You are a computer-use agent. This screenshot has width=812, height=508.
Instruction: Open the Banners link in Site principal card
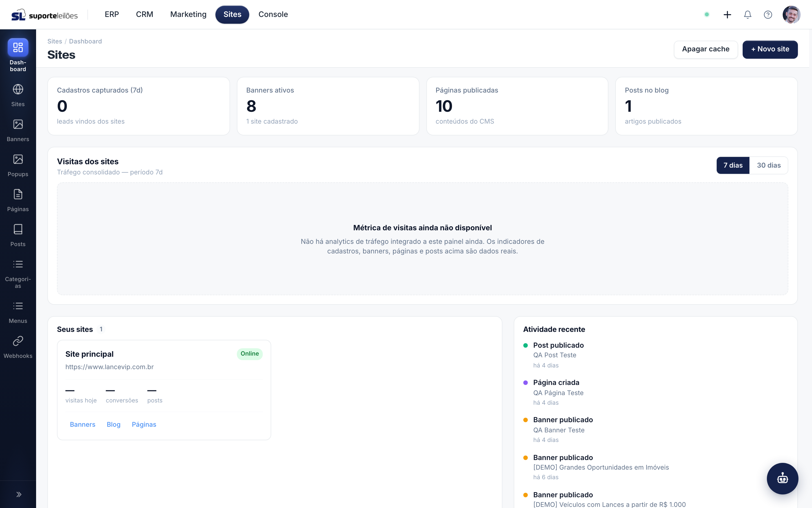click(83, 424)
